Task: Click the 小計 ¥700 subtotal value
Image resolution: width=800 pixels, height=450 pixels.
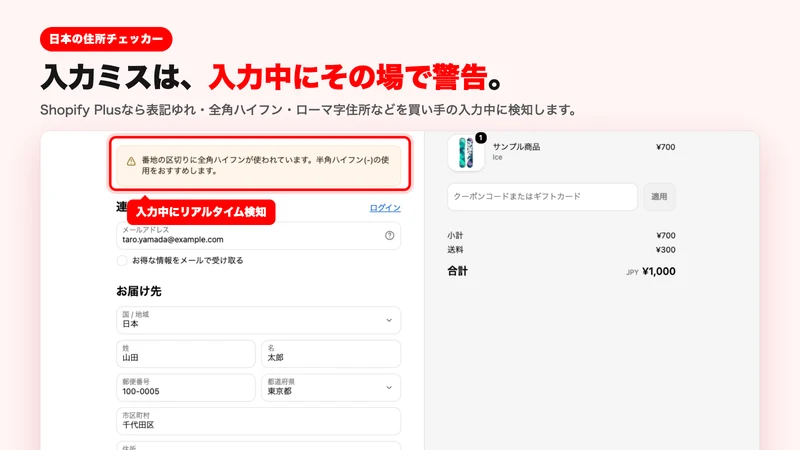Action: coord(665,235)
